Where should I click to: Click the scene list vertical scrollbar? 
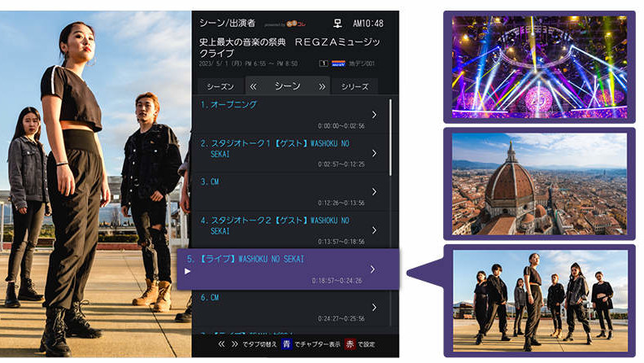[392, 138]
